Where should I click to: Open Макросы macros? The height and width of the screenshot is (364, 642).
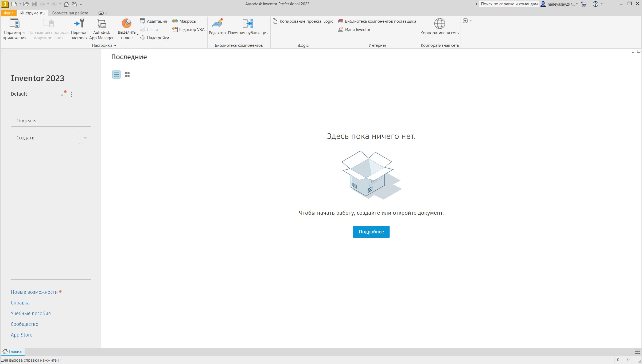coord(184,21)
